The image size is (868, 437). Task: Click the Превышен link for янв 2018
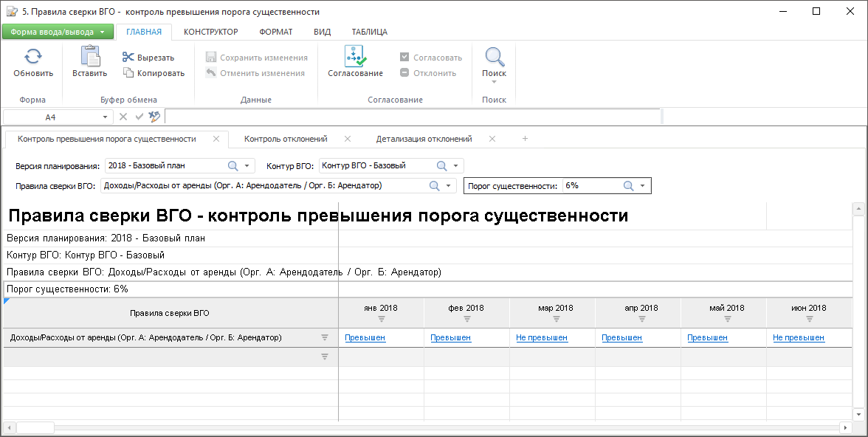(x=365, y=337)
